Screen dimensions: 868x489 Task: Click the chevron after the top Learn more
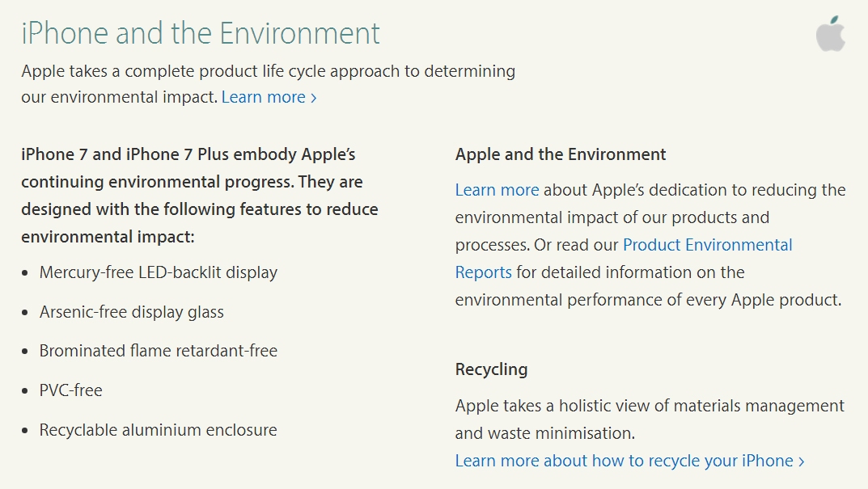click(x=313, y=98)
